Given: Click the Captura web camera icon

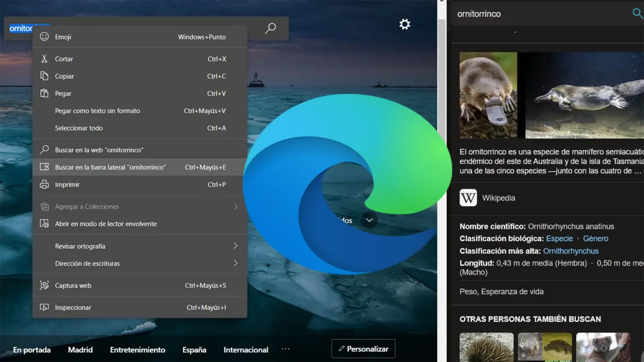Looking at the screenshot, I should point(45,286).
